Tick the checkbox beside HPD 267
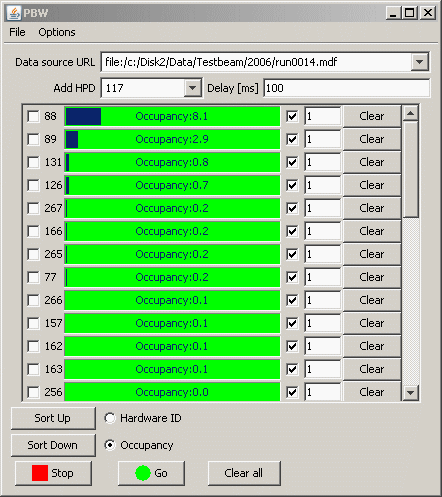This screenshot has width=442, height=497. click(x=33, y=208)
